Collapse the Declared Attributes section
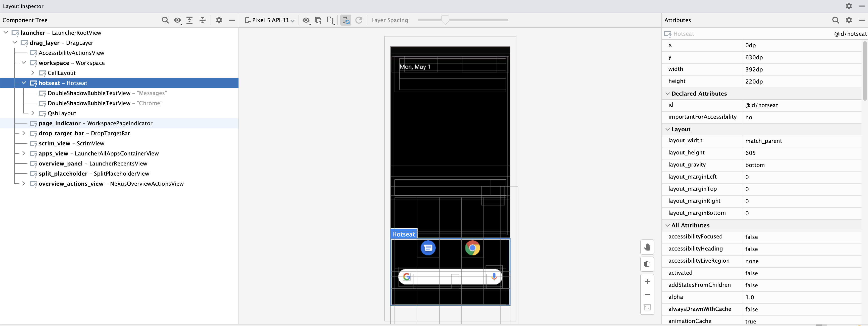Image resolution: width=868 pixels, height=326 pixels. click(x=667, y=94)
